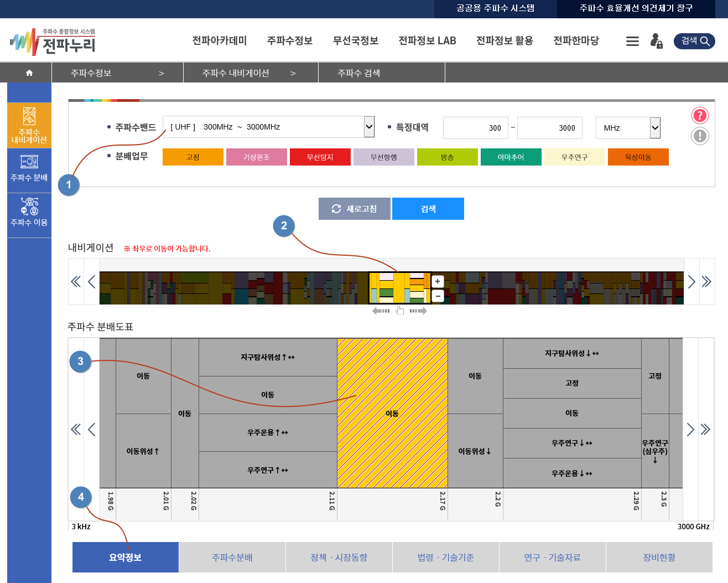Select the 장비현황 tab
This screenshot has height=583, width=728.
tap(659, 557)
